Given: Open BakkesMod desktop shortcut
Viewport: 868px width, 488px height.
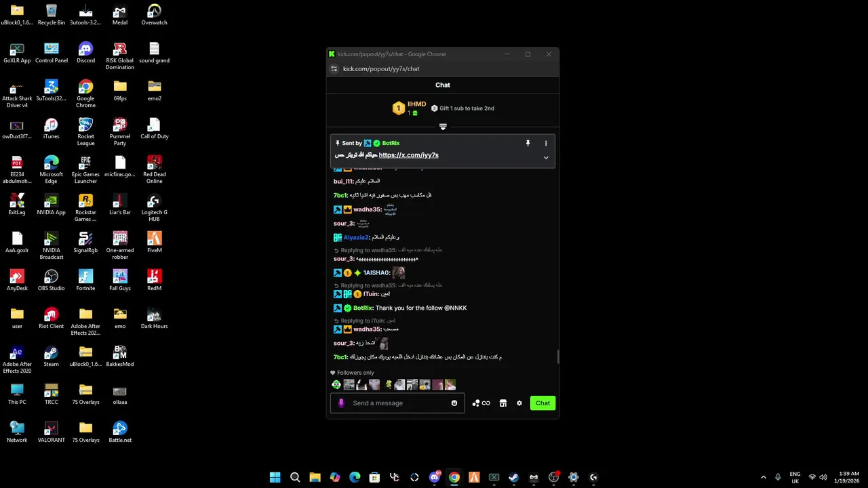Looking at the screenshot, I should click(x=120, y=357).
